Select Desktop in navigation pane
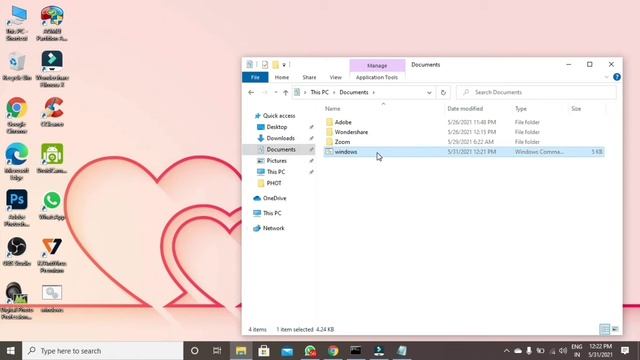 click(277, 127)
